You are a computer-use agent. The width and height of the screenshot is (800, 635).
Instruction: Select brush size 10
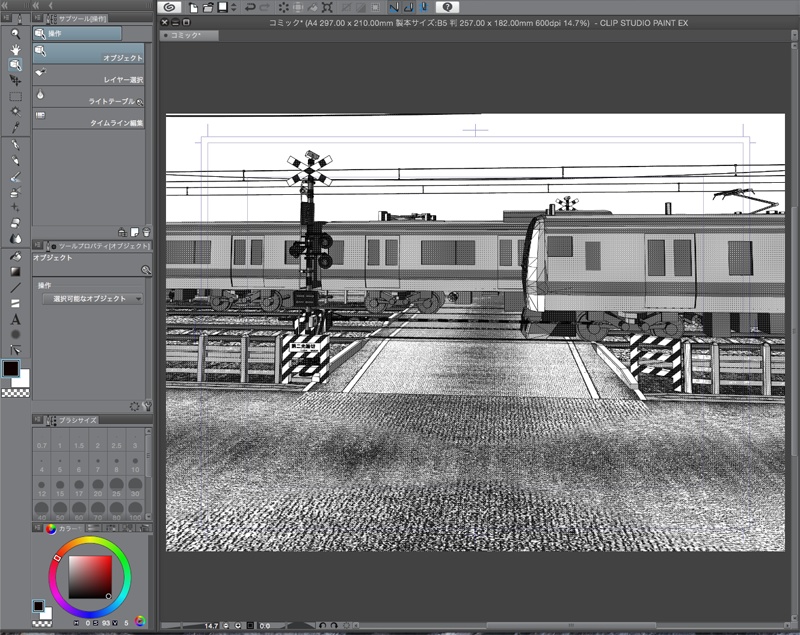[135, 465]
